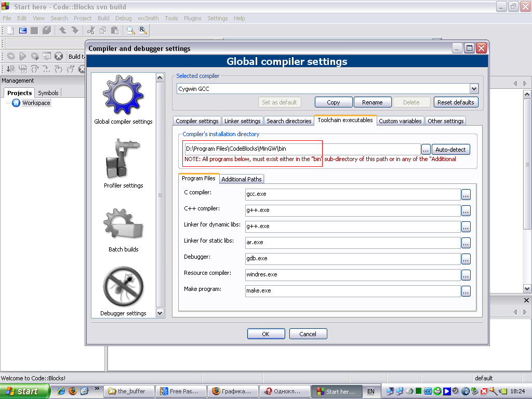
Task: Click the New file toolbar icon
Action: (10, 31)
